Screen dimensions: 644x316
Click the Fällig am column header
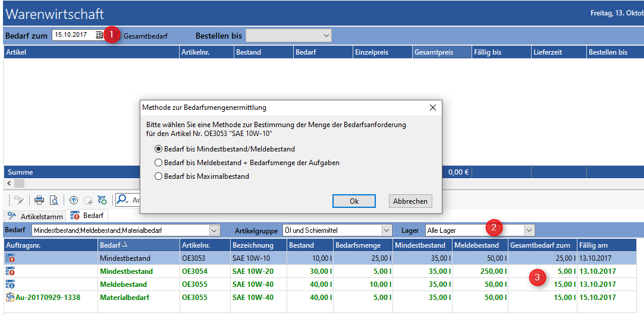[607, 245]
